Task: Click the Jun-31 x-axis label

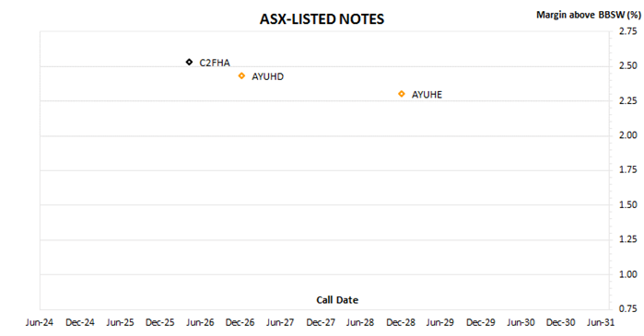Action: [601, 322]
